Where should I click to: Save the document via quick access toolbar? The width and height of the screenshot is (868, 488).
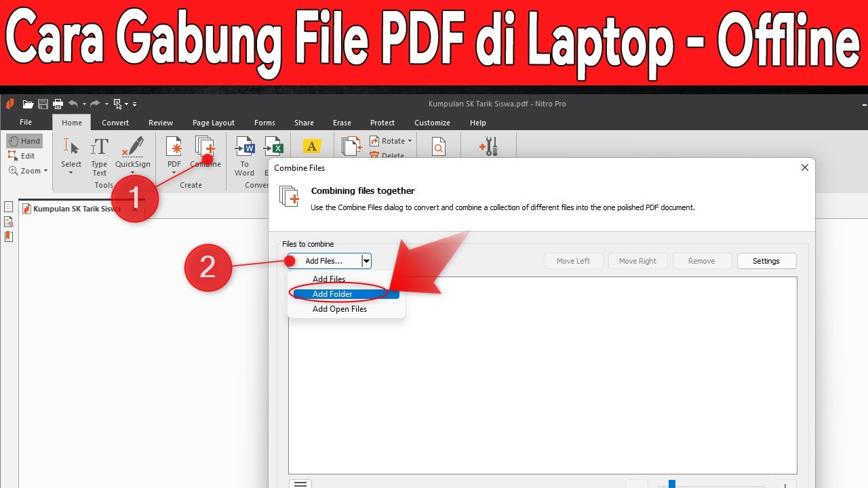point(42,104)
